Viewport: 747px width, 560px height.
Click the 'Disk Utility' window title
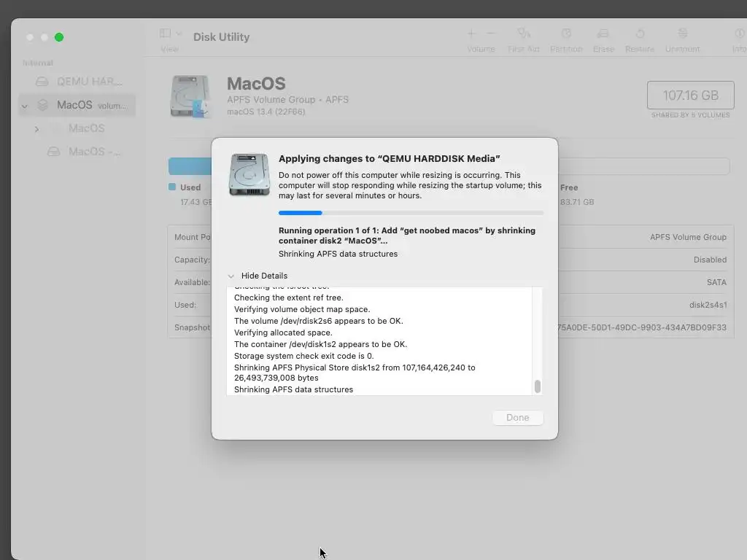(x=221, y=36)
